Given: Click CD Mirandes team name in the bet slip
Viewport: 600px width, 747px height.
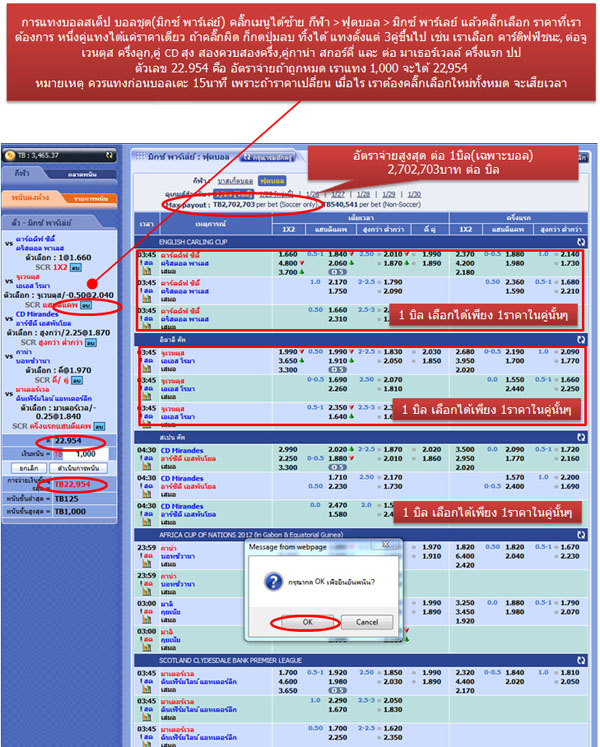Looking at the screenshot, I should coord(37,314).
